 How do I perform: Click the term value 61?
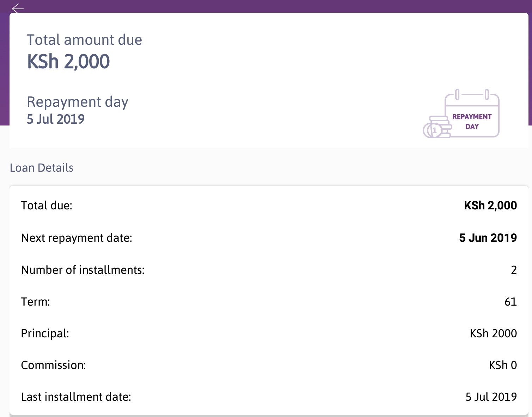pyautogui.click(x=510, y=302)
